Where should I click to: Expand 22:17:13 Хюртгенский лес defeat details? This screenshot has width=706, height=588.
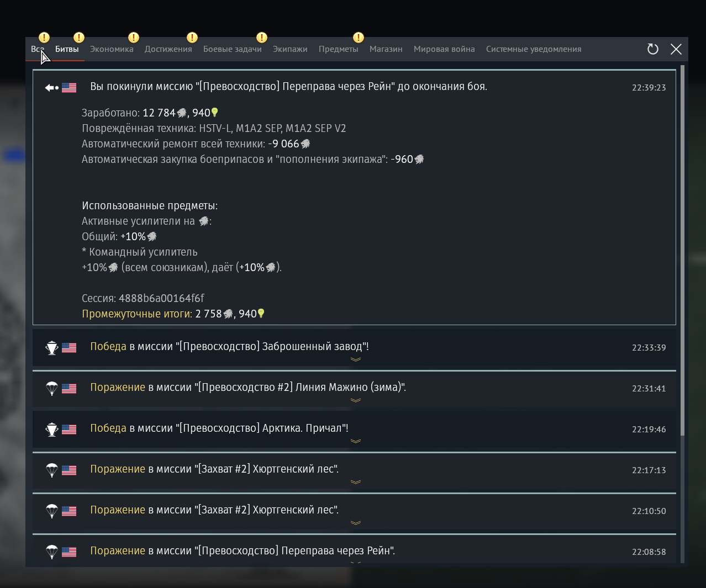[x=356, y=482]
